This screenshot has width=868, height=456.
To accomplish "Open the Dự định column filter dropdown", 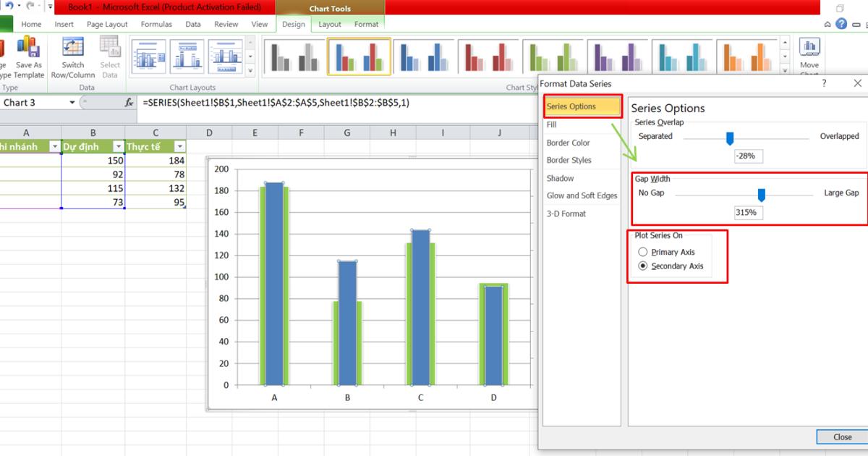I will (x=116, y=147).
